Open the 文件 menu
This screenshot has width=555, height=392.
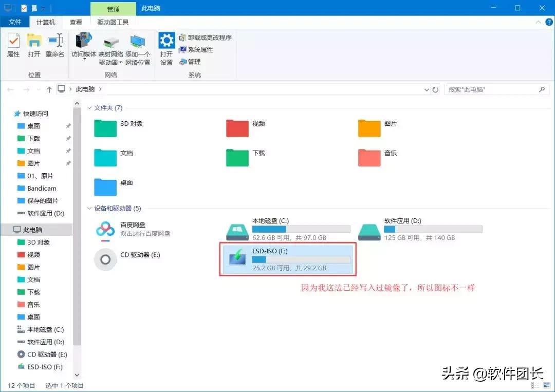[x=15, y=22]
